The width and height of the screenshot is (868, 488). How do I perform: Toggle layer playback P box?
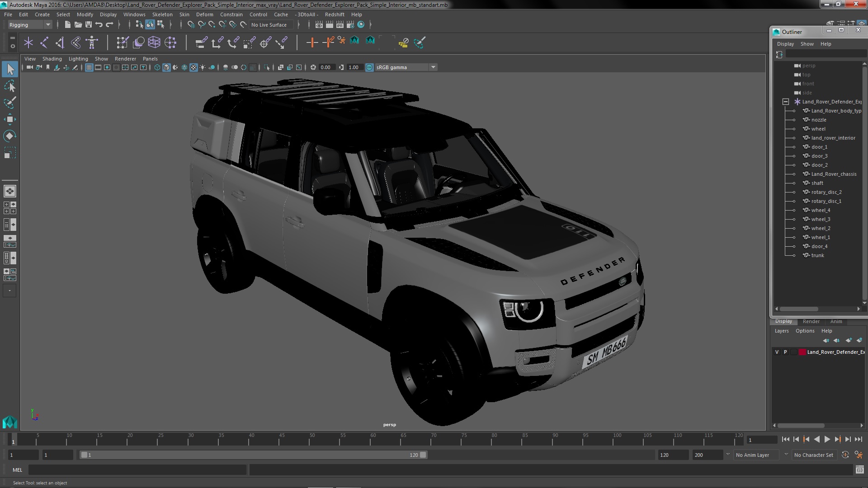785,352
